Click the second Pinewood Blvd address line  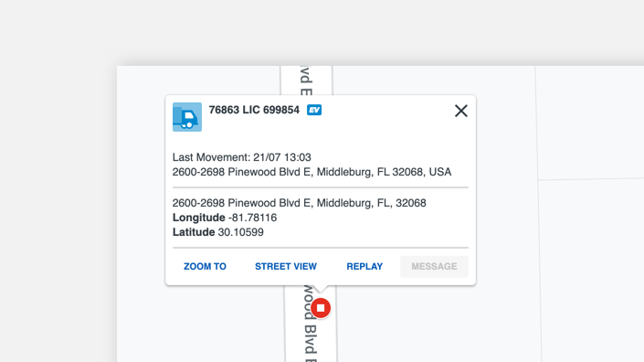tap(299, 203)
